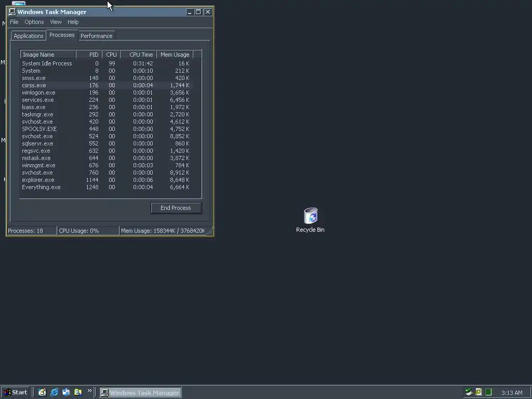The height and width of the screenshot is (399, 532).
Task: Open the folder search quick launch icon
Action: click(x=78, y=392)
